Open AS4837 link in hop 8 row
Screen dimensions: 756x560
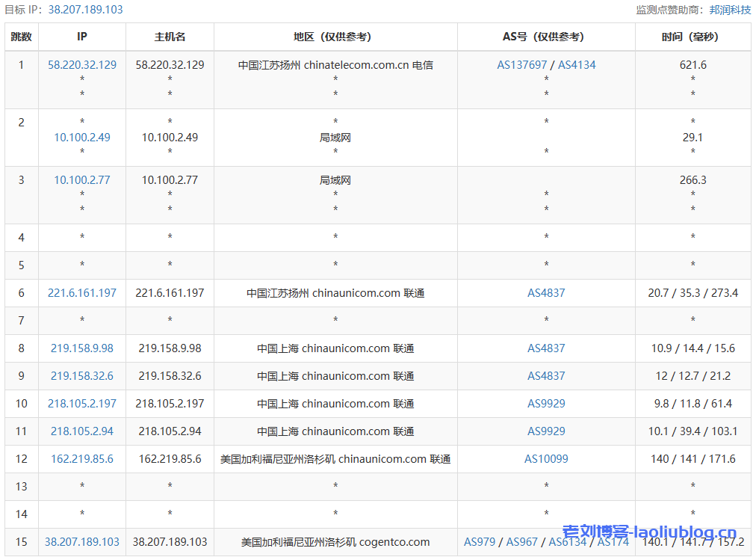tap(546, 348)
